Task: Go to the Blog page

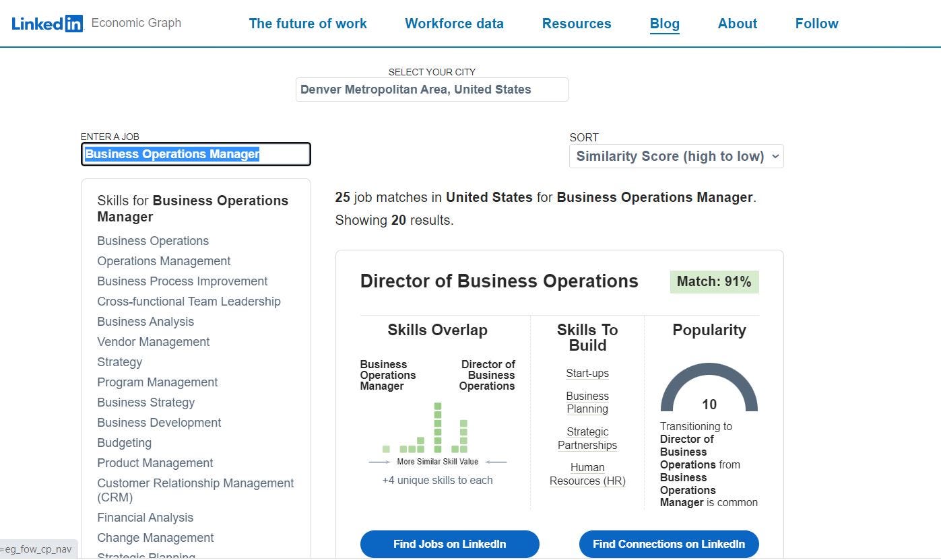Action: pyautogui.click(x=664, y=24)
